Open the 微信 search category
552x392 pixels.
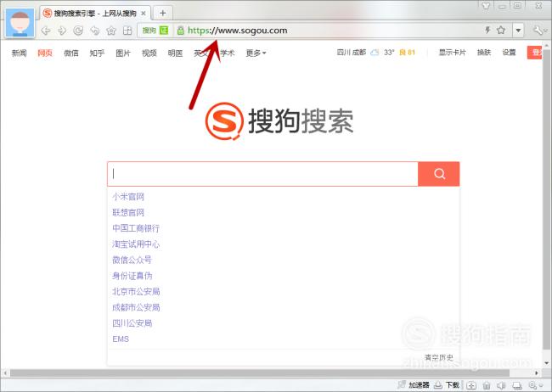71,53
